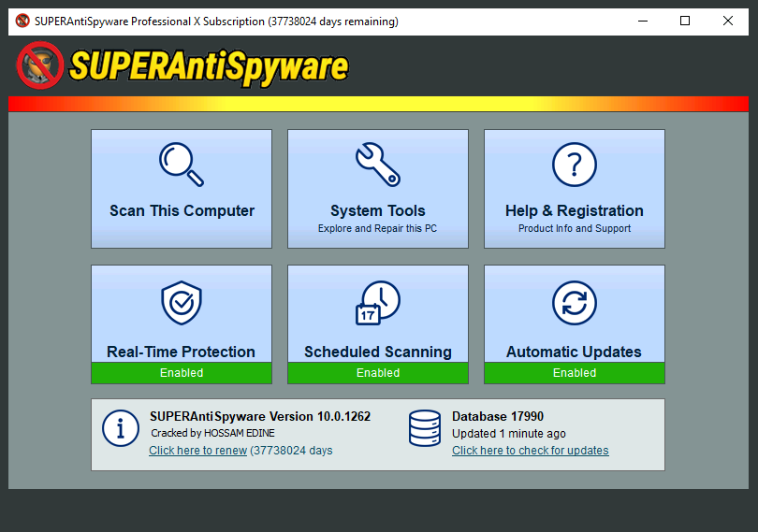Select the Real-Time Protection title
The image size is (758, 532).
pos(181,352)
